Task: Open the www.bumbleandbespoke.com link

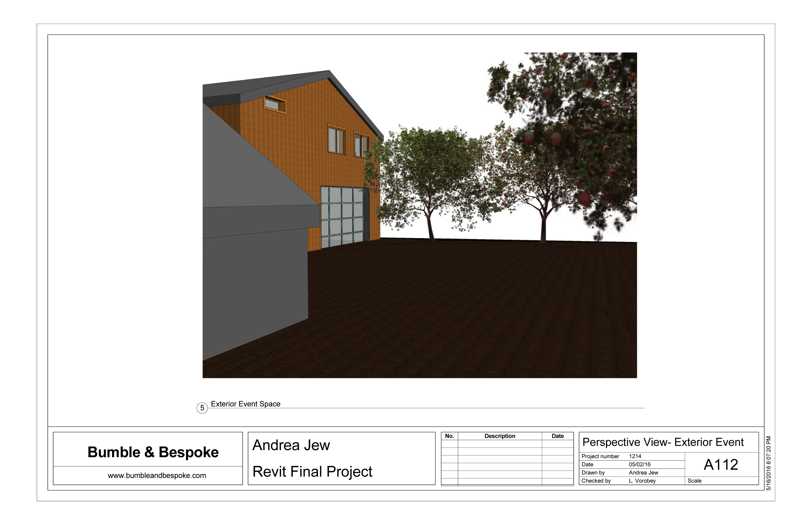Action: pos(157,476)
